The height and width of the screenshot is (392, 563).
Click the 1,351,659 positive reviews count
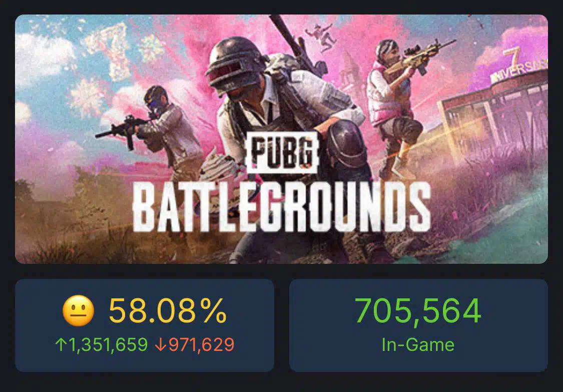(108, 344)
